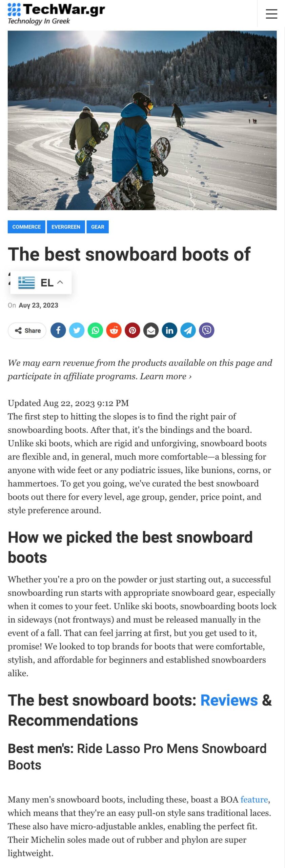Open the EVERGREEN category tag
Screen dimensions: 285x868
[x=66, y=227]
